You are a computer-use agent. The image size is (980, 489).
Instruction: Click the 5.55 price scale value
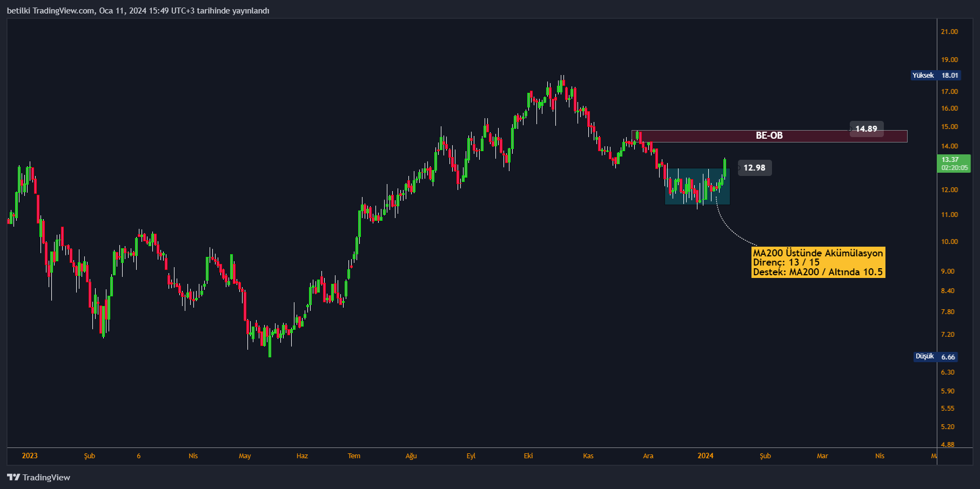coord(948,409)
